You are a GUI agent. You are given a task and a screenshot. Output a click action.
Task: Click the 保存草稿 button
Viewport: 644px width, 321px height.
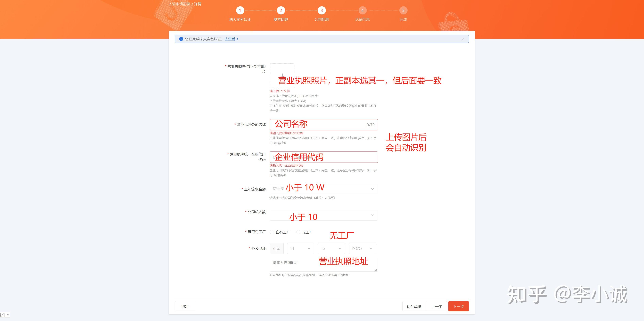tap(414, 306)
